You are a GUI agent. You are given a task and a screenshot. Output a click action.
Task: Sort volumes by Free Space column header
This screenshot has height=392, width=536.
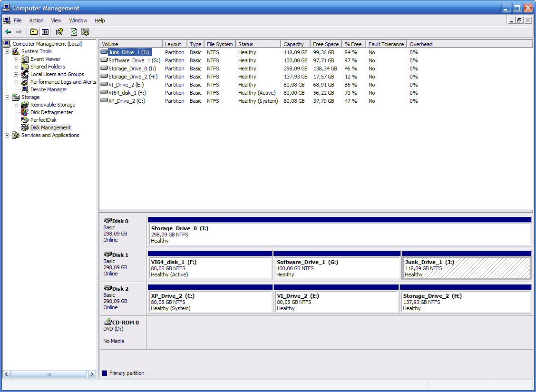[x=326, y=44]
